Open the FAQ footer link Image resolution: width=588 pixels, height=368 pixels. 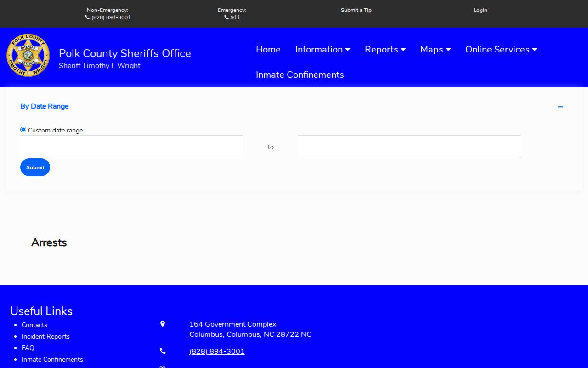28,348
